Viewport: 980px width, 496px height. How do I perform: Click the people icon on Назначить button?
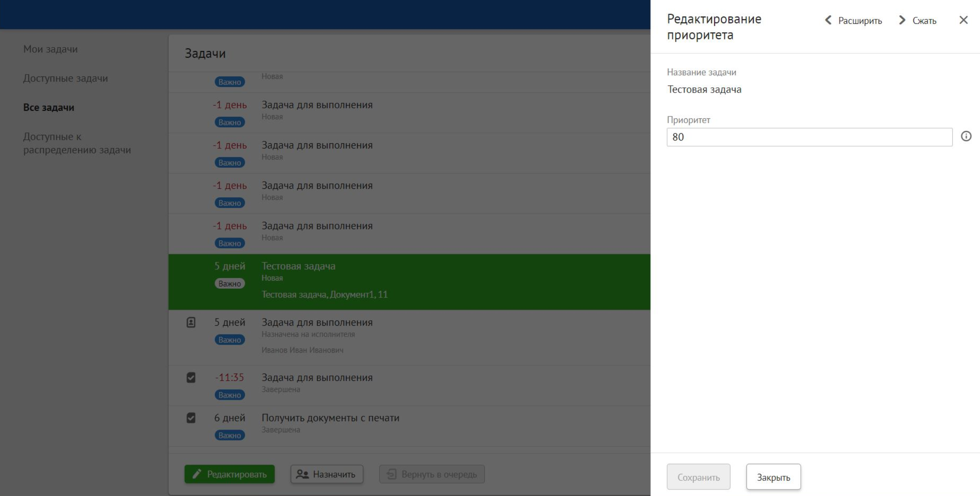click(302, 474)
